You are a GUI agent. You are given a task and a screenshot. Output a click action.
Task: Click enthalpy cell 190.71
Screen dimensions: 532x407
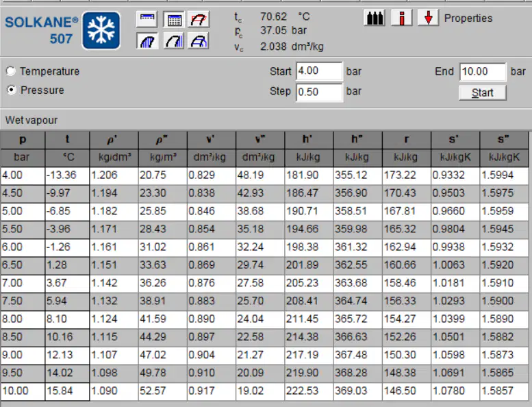(309, 211)
